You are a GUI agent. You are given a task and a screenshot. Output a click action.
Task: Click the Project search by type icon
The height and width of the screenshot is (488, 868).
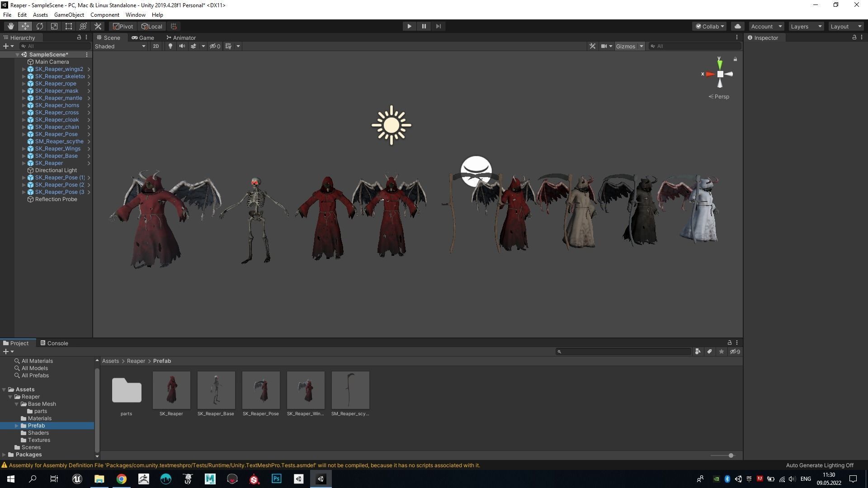coord(698,352)
